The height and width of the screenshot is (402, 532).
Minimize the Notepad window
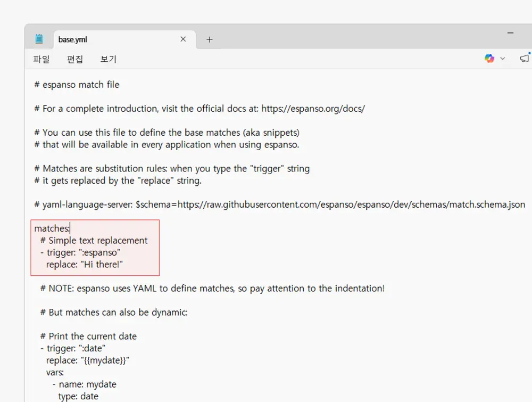point(511,33)
